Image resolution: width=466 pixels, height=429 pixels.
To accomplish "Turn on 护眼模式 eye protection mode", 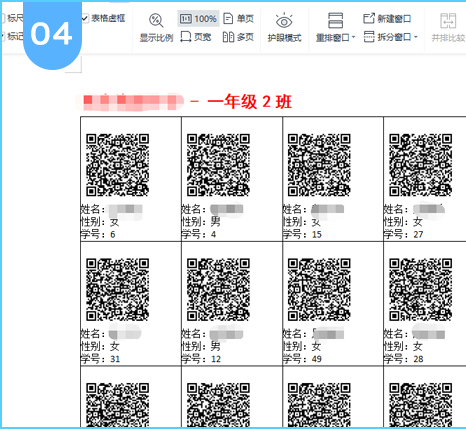I will coord(284,28).
